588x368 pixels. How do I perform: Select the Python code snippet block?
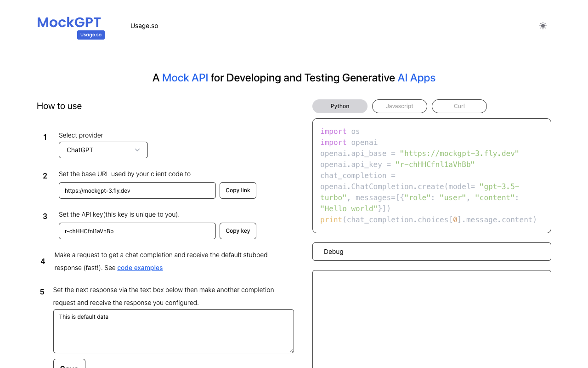coord(431,175)
